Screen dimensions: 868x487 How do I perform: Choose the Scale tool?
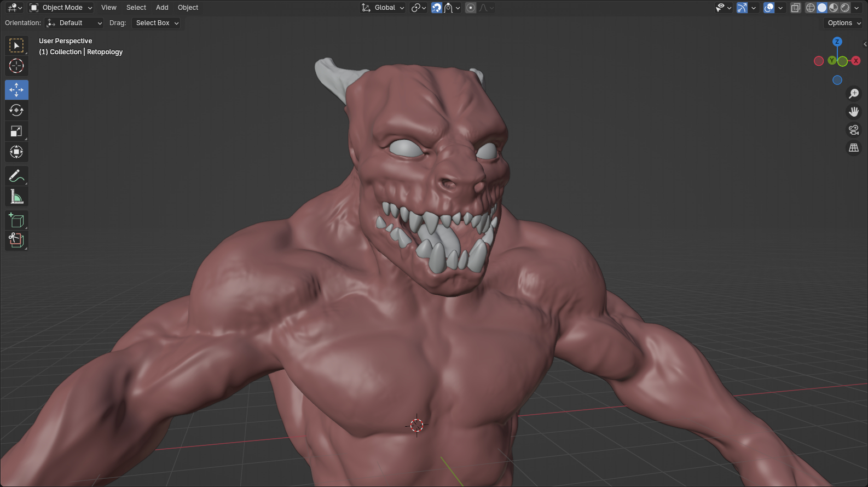pyautogui.click(x=16, y=131)
